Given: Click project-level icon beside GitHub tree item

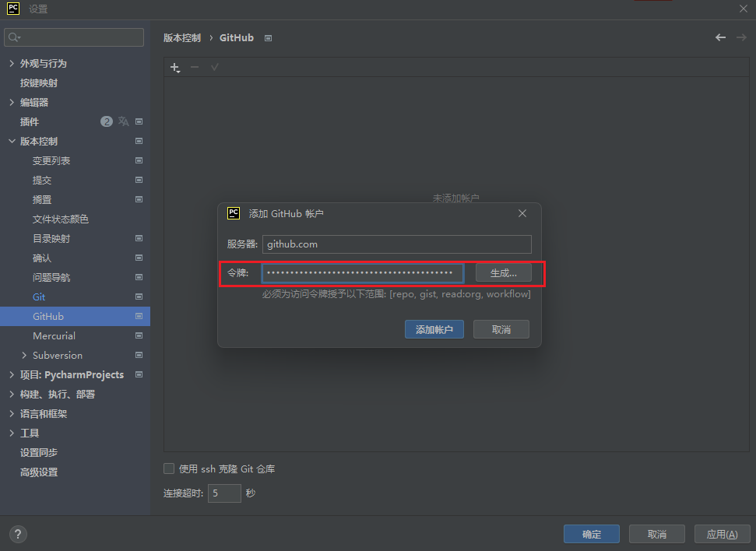Looking at the screenshot, I should point(139,316).
